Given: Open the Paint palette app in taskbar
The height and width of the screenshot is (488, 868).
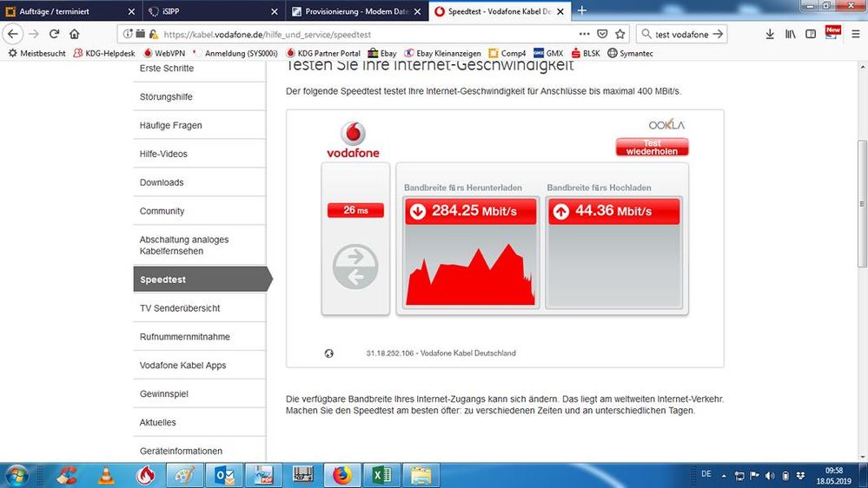Looking at the screenshot, I should click(x=185, y=476).
